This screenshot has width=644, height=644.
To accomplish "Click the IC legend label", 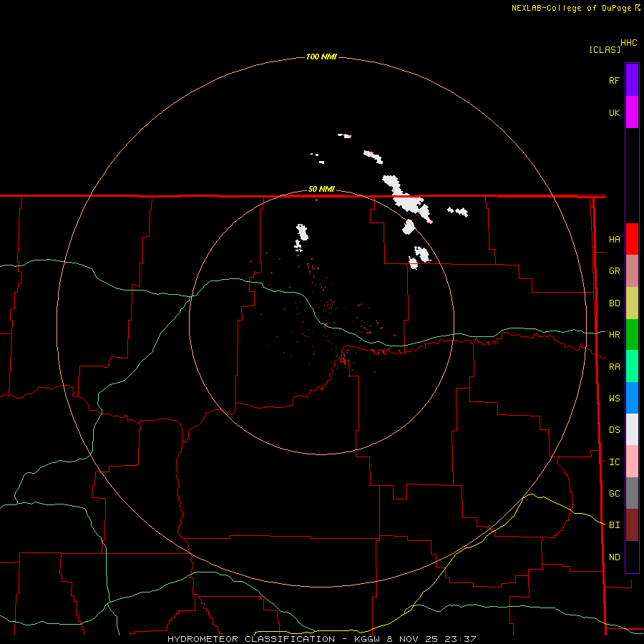I will tap(615, 462).
